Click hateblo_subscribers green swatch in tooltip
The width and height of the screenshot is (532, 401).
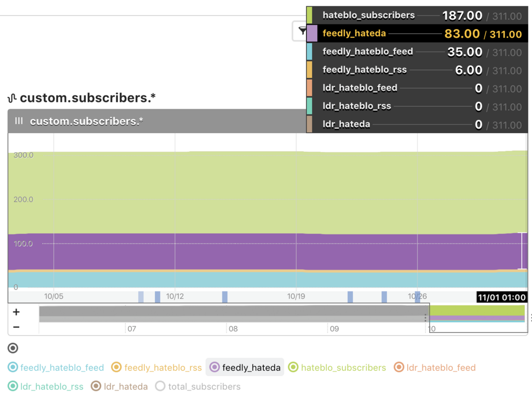tap(310, 15)
